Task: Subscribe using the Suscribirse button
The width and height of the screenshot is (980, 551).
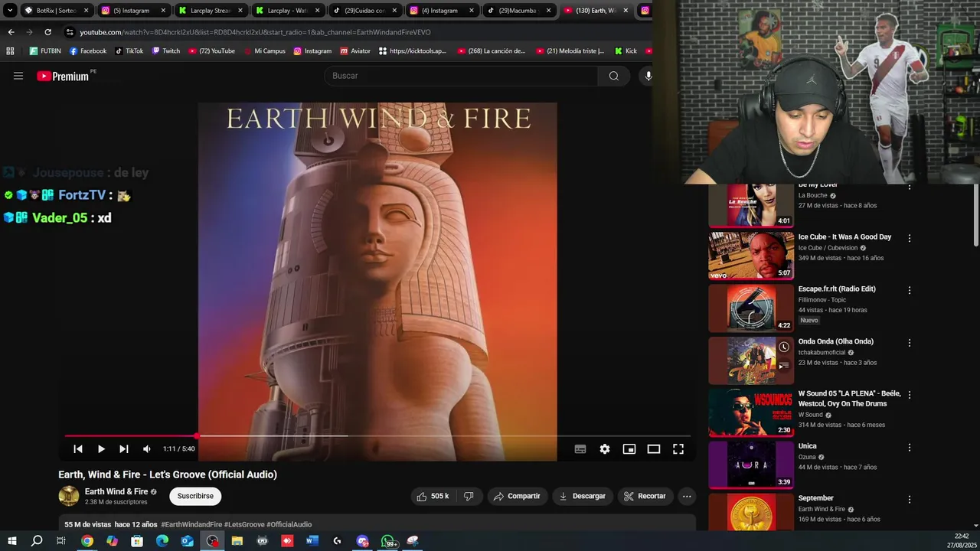Action: [x=195, y=496]
